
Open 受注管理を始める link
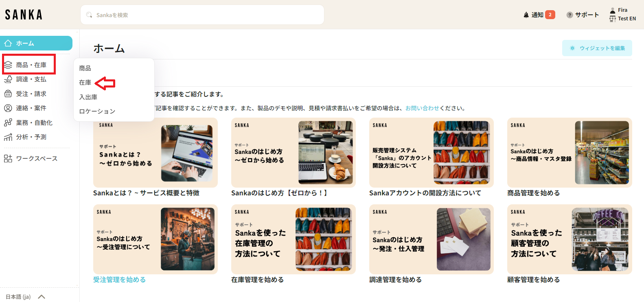tap(119, 280)
